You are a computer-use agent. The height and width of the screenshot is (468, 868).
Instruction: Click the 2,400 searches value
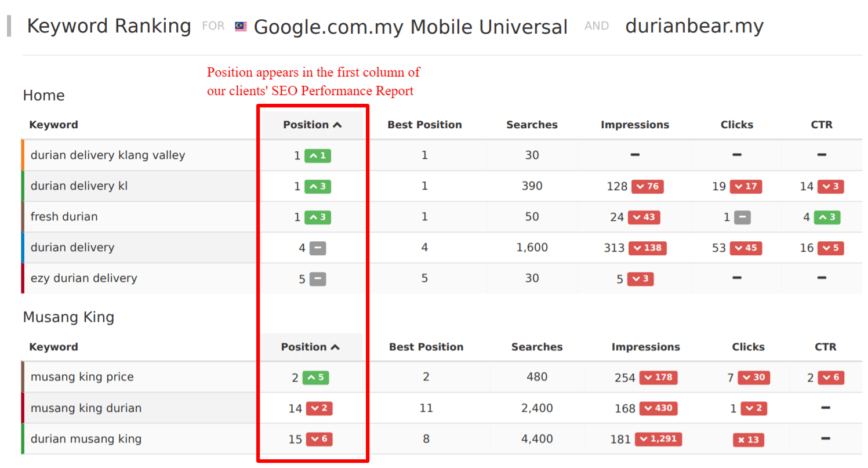tap(537, 408)
